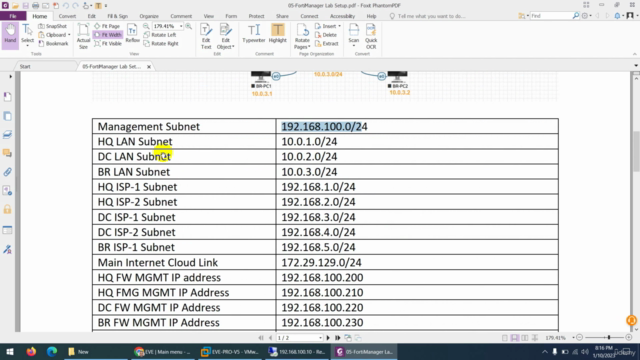Open the File menu
Viewport: 640px width, 360px height.
tap(13, 16)
